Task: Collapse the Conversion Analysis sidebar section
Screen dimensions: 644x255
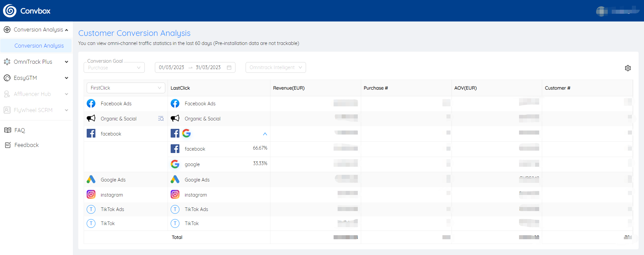Action: coord(67,30)
